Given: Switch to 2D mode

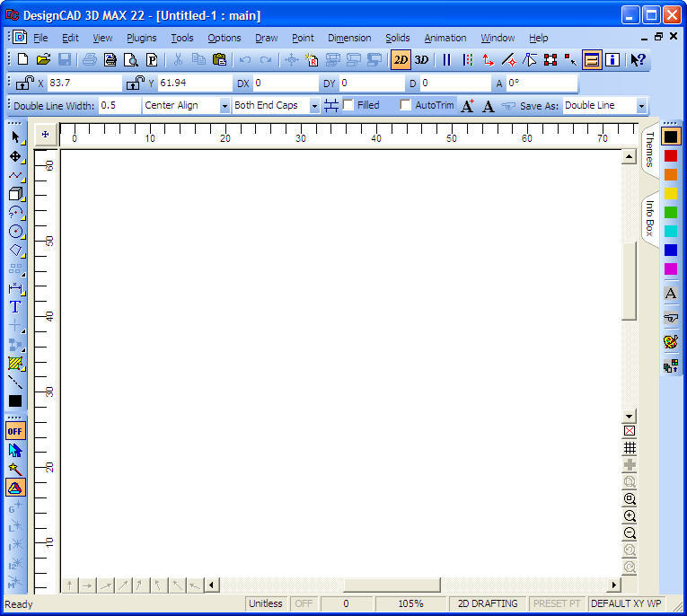Looking at the screenshot, I should [401, 59].
